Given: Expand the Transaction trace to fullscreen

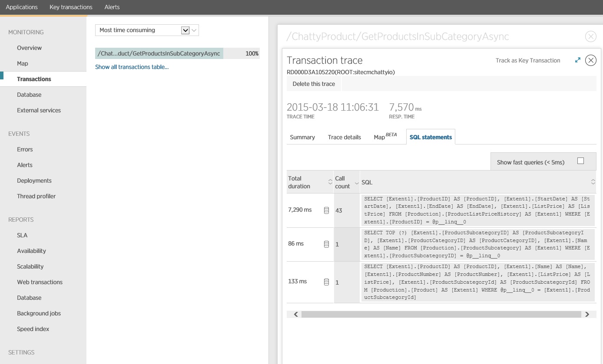Looking at the screenshot, I should point(578,60).
